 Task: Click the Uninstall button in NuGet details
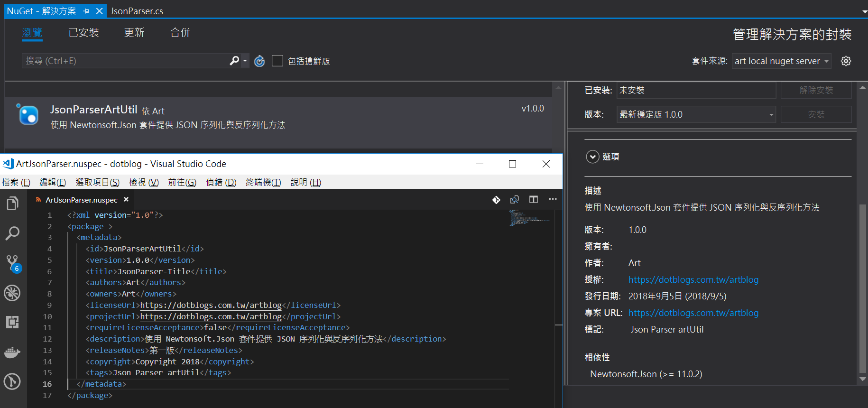(816, 90)
